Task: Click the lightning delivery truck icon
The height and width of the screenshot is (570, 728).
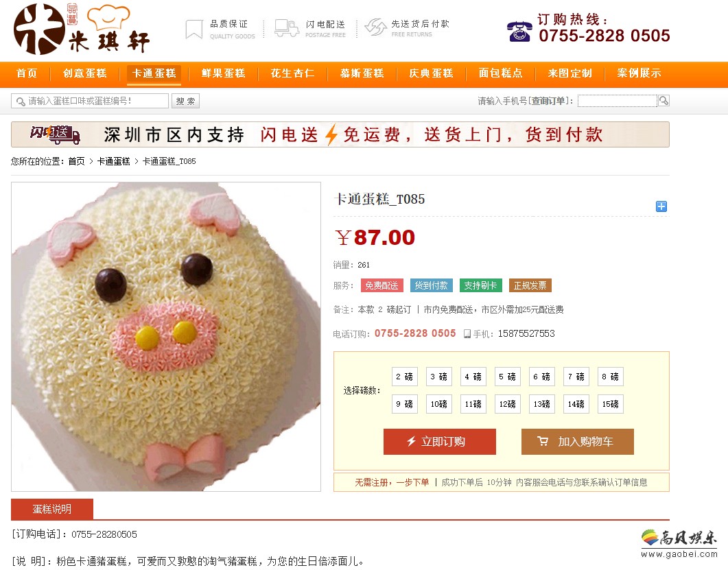Action: [286, 28]
